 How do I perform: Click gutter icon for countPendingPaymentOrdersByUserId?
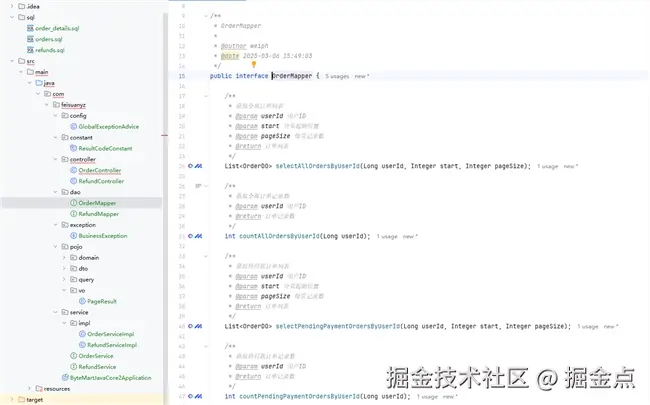point(198,396)
